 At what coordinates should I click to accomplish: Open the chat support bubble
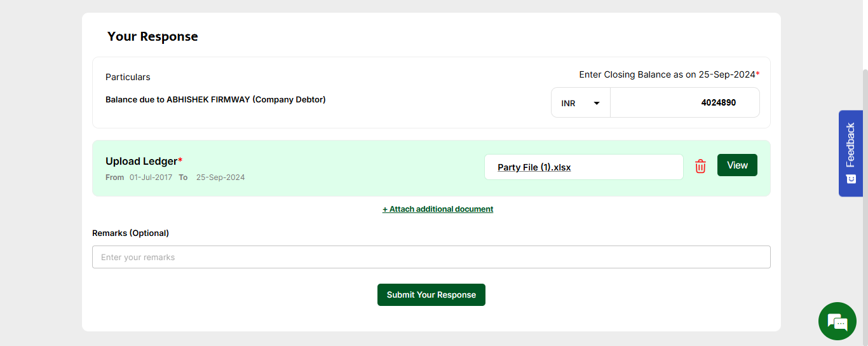pos(837,321)
